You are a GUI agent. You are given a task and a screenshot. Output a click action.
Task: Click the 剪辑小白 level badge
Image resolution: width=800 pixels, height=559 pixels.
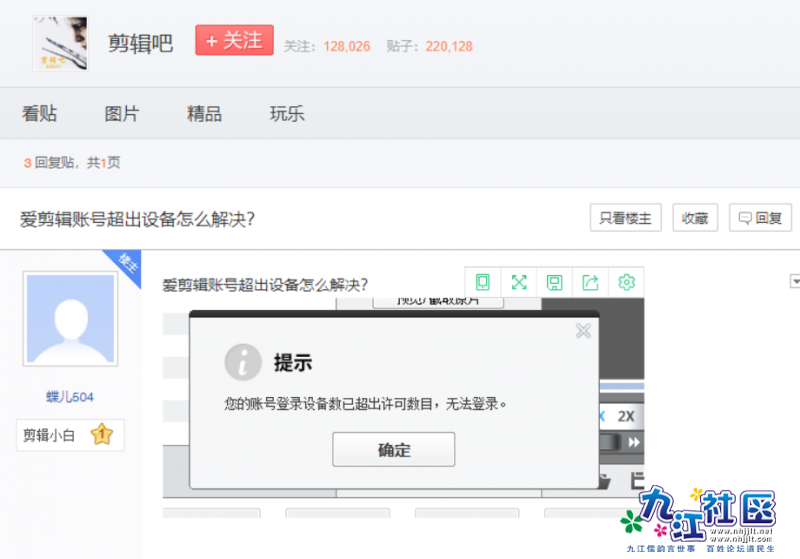(x=70, y=435)
